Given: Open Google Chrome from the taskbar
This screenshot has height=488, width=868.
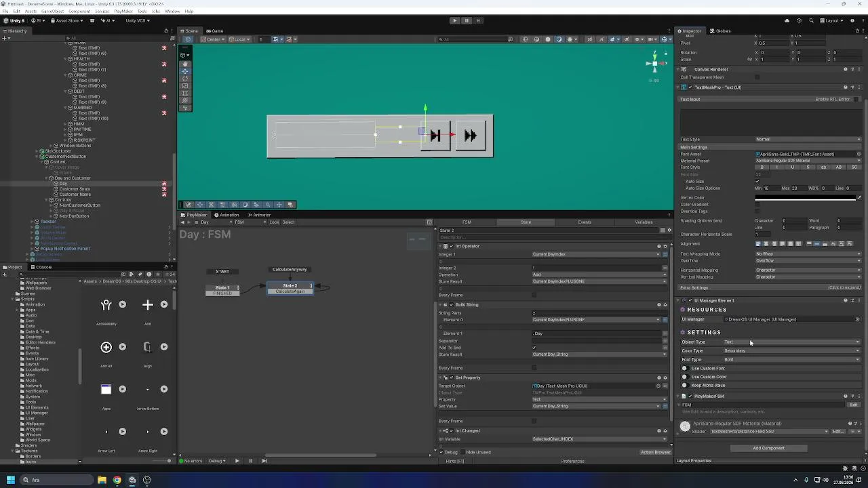Looking at the screenshot, I should pos(117,480).
